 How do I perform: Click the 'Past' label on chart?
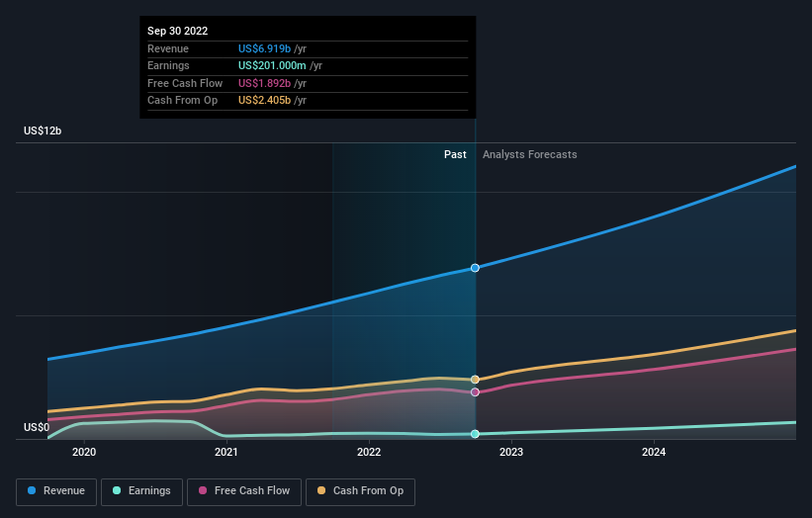[x=455, y=154]
